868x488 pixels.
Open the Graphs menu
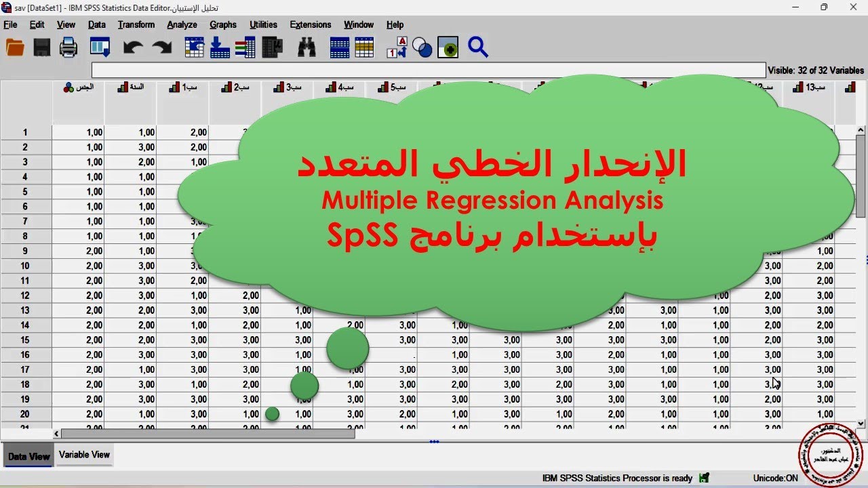coord(223,24)
